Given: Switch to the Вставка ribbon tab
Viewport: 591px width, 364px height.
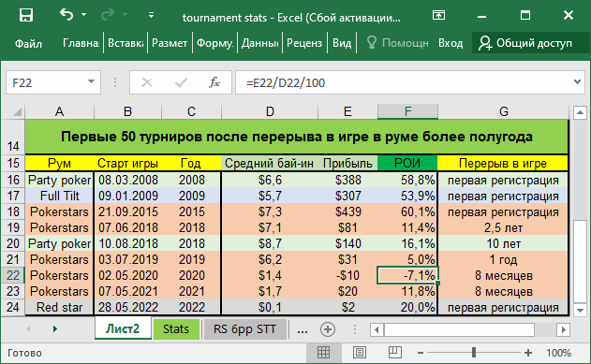Looking at the screenshot, I should tap(126, 43).
